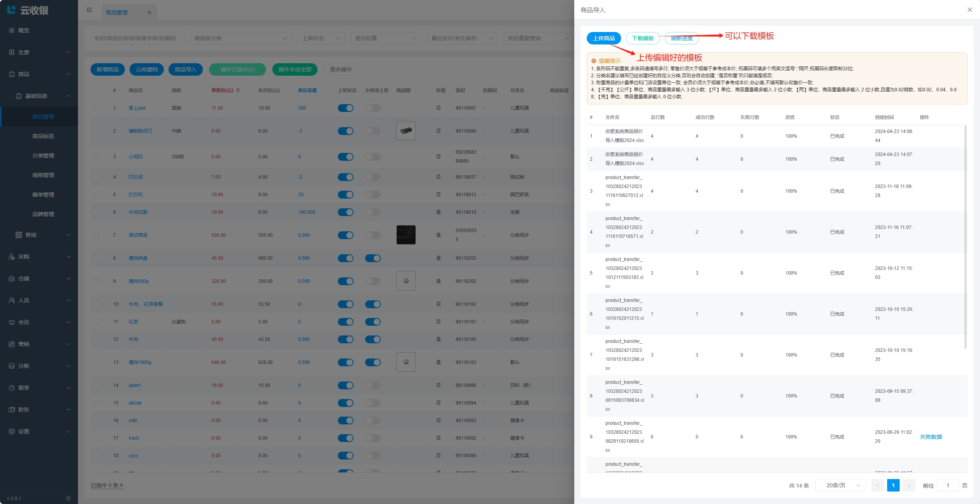Click the 上传商品 button
This screenshot has width=980, height=504.
point(604,38)
